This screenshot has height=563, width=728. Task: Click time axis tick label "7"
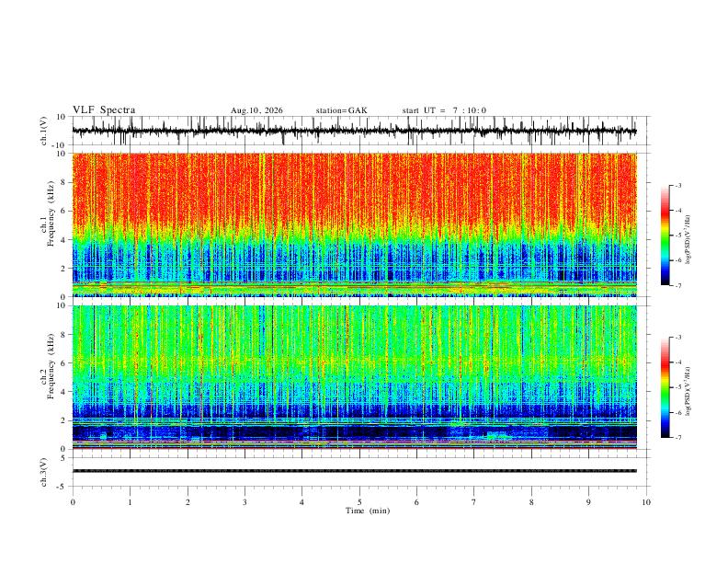474,502
